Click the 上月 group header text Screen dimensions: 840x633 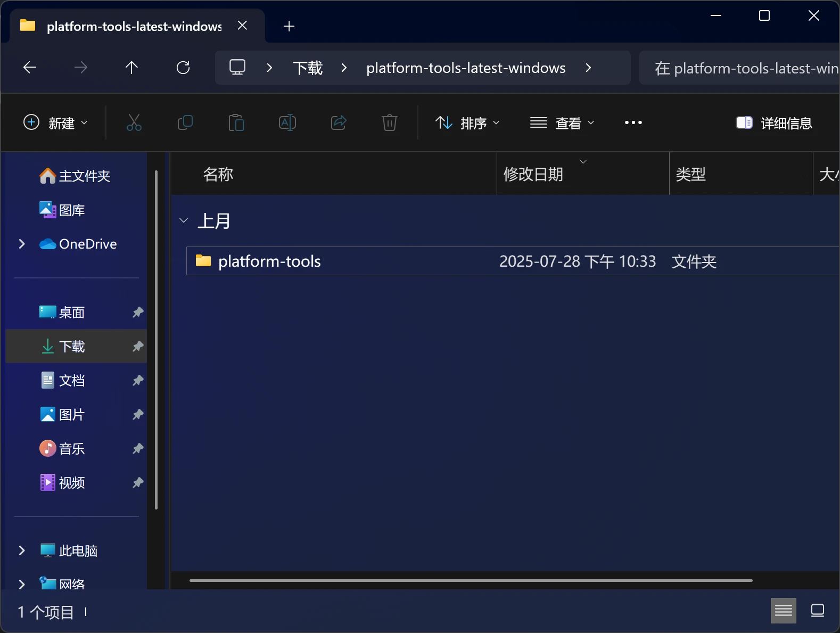(214, 220)
